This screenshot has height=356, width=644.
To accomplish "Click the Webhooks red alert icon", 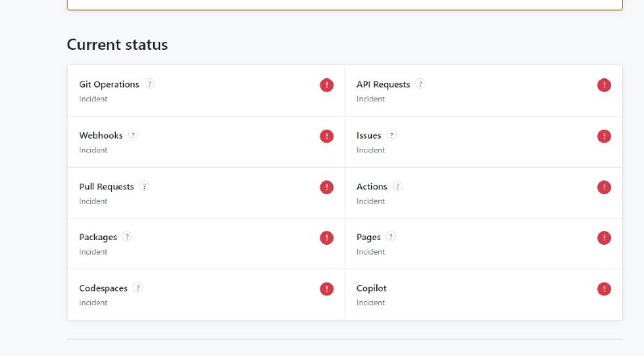I will pyautogui.click(x=327, y=136).
